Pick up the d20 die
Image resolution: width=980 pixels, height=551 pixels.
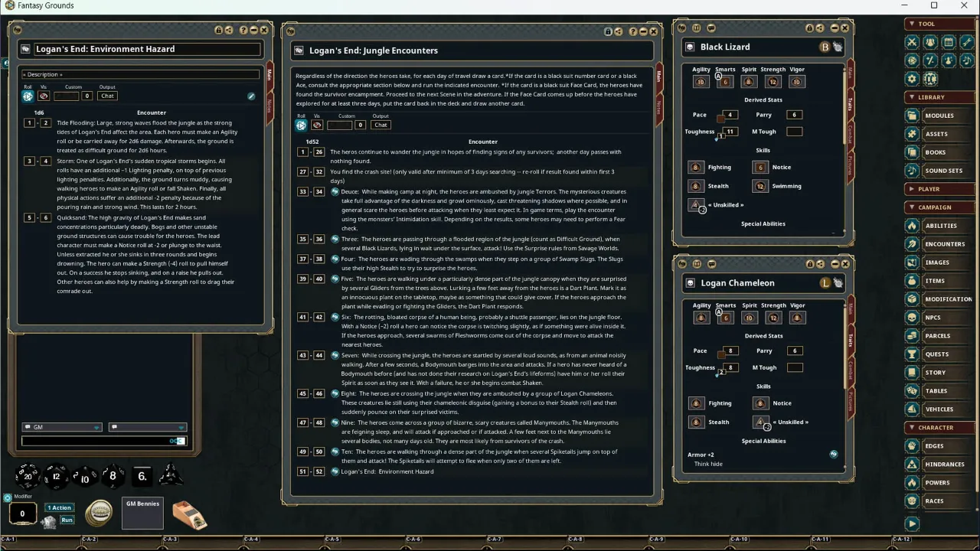(x=28, y=476)
